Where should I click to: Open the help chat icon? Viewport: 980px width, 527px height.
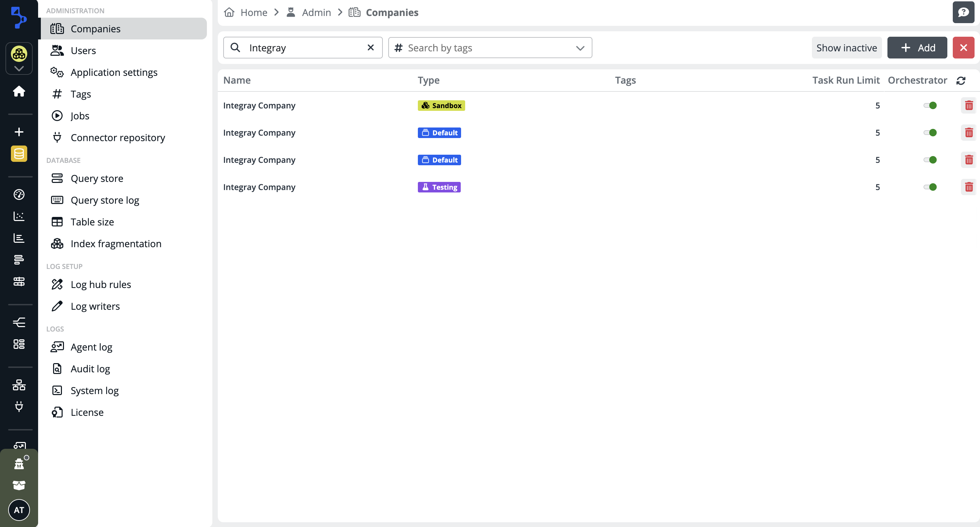pyautogui.click(x=963, y=13)
